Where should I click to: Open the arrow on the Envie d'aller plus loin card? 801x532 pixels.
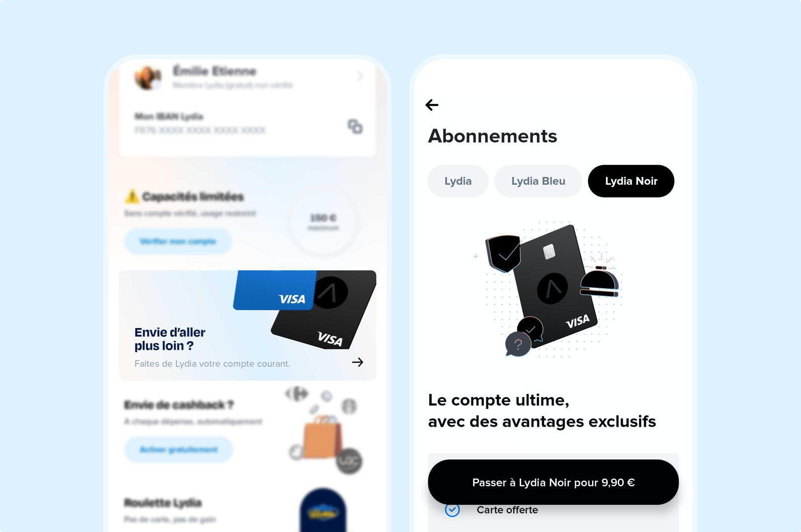point(358,363)
